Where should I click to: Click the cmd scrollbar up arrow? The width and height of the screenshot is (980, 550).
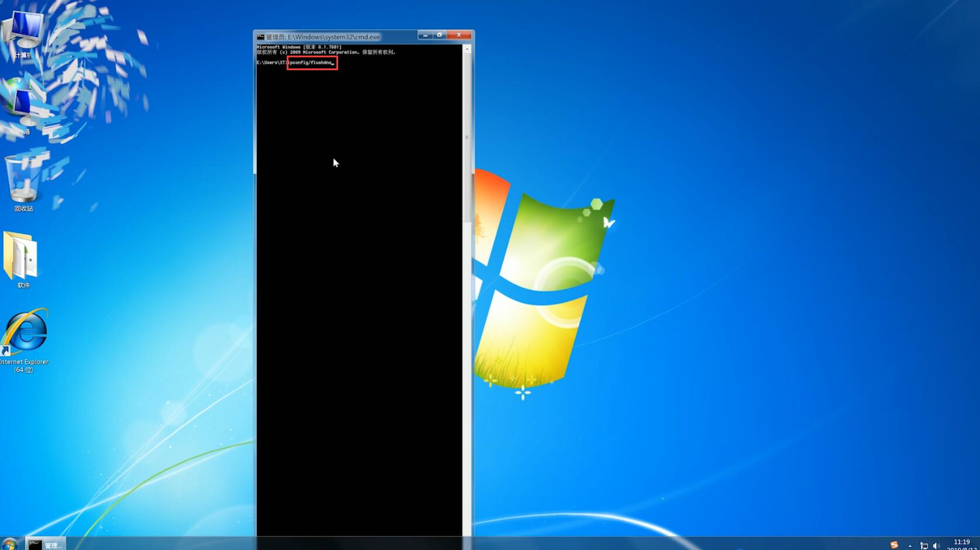(x=467, y=49)
